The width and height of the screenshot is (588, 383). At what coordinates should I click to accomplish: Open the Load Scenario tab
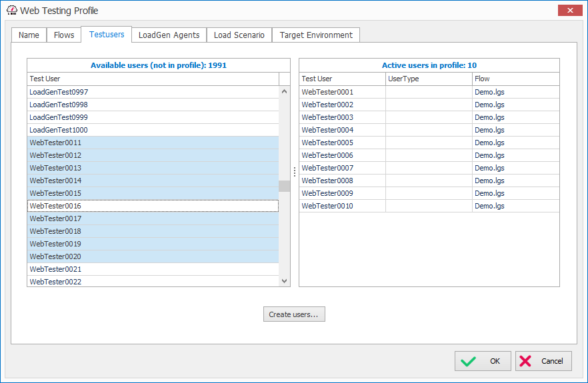pyautogui.click(x=239, y=35)
